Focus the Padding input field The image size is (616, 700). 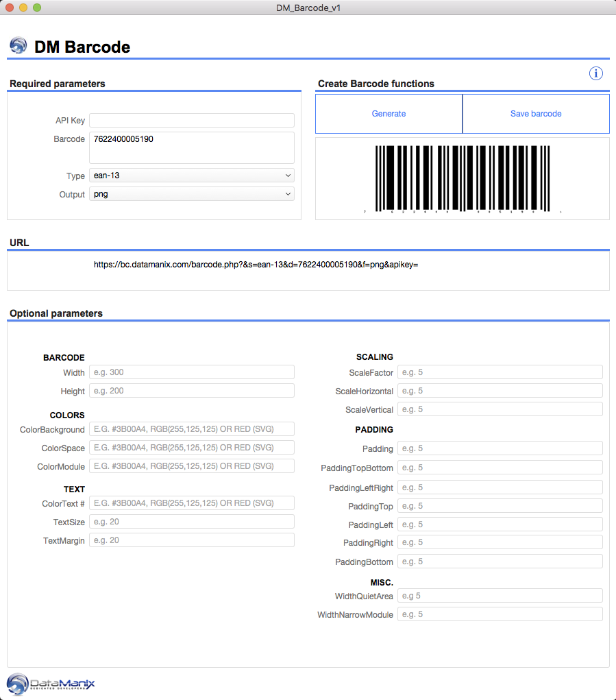tap(500, 448)
